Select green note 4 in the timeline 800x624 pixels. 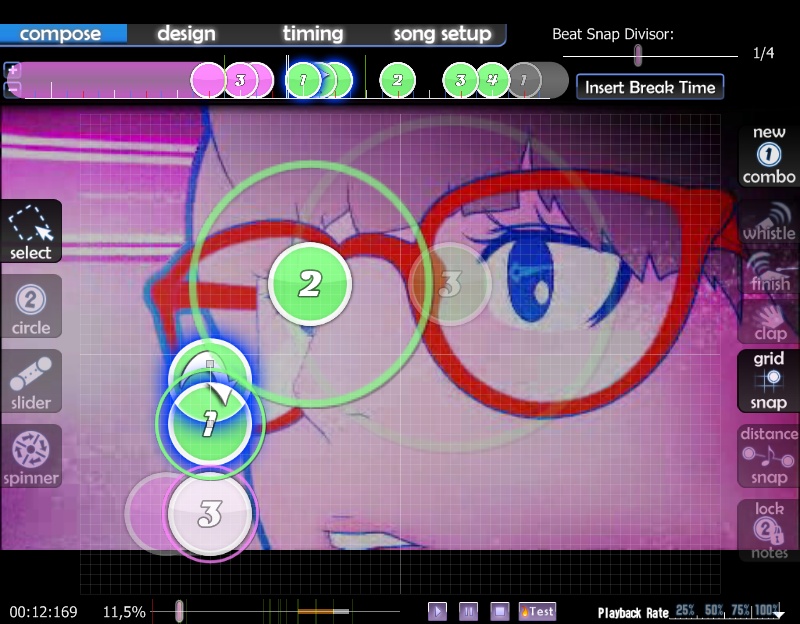(492, 80)
